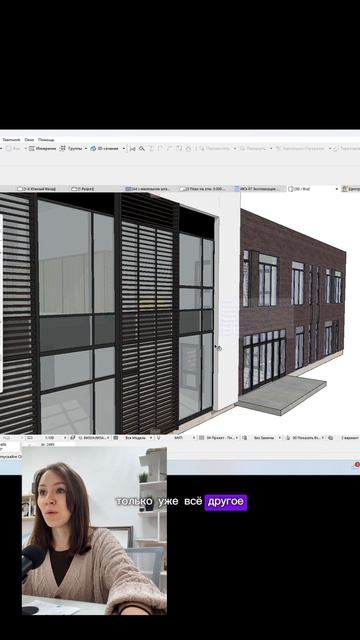Click the Измерение toolbar button
The width and height of the screenshot is (360, 640).
point(42,149)
